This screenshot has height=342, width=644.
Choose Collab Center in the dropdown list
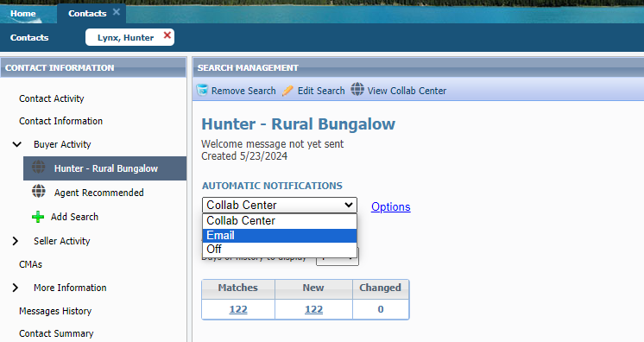[x=280, y=221]
